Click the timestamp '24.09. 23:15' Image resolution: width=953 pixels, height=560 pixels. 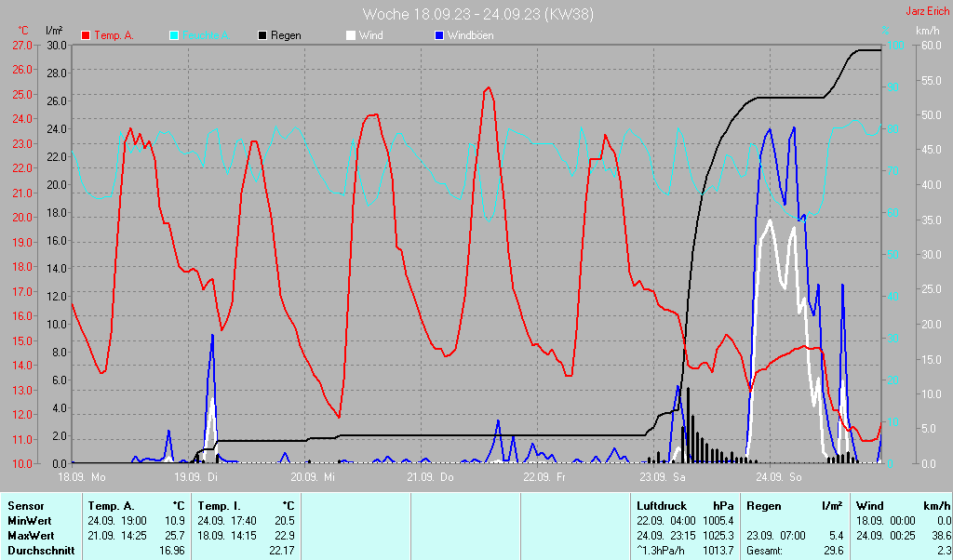666,537
